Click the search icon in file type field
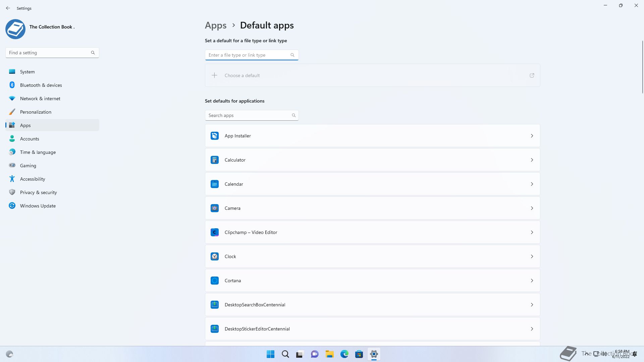Screen dimensions: 644x362 point(292,55)
